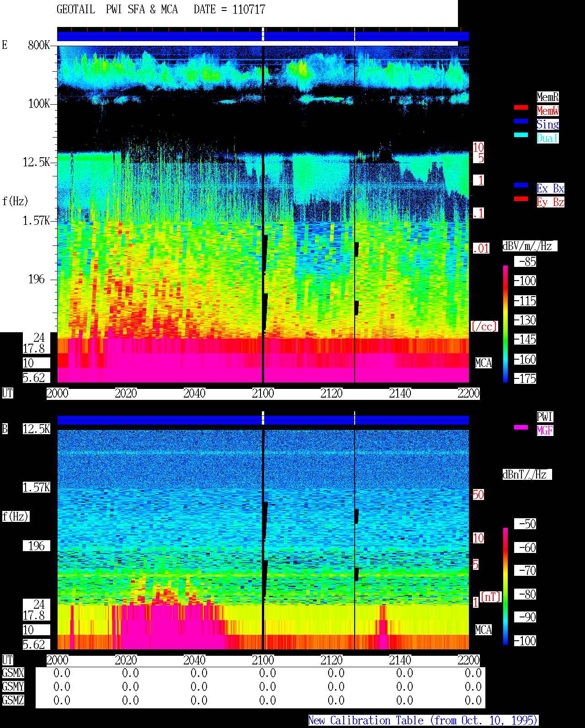Image resolution: width=585 pixels, height=728 pixels.
Task: Click the -50 value on the color scale
Action: [526, 524]
